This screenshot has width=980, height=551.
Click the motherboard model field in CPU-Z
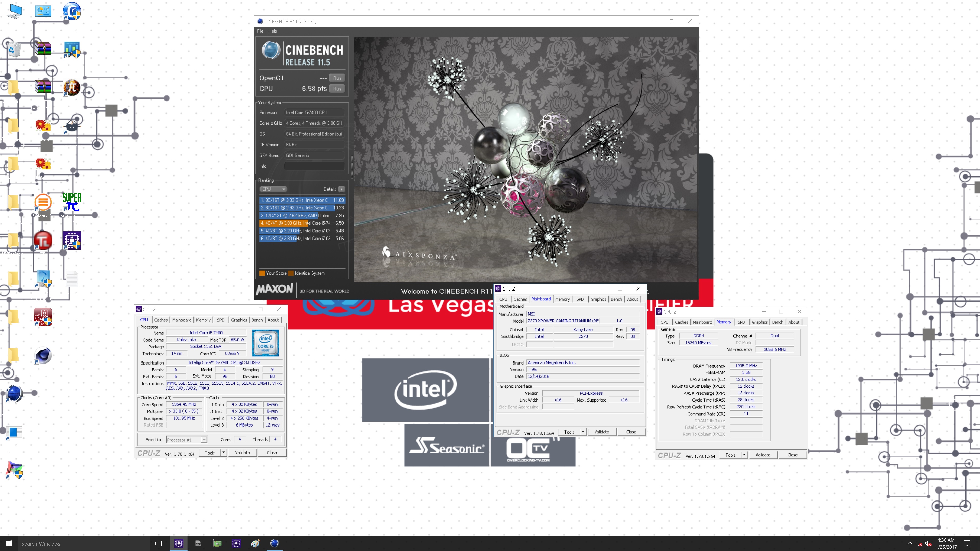563,321
